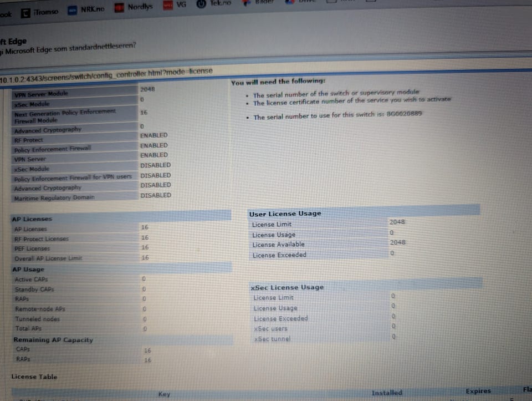
Task: Select value 16 beside RAPs in Remaining AP Capacity
Action: [x=147, y=360]
